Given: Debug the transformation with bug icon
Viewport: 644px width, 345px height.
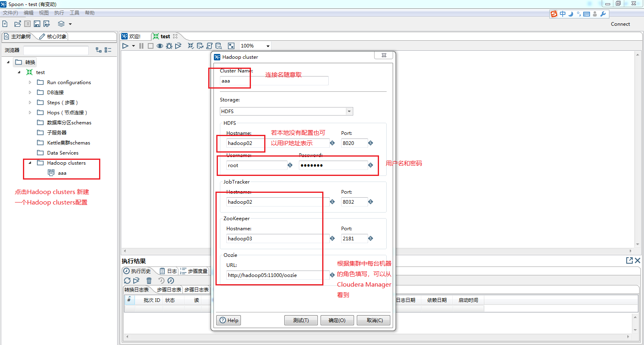Looking at the screenshot, I should (x=169, y=46).
